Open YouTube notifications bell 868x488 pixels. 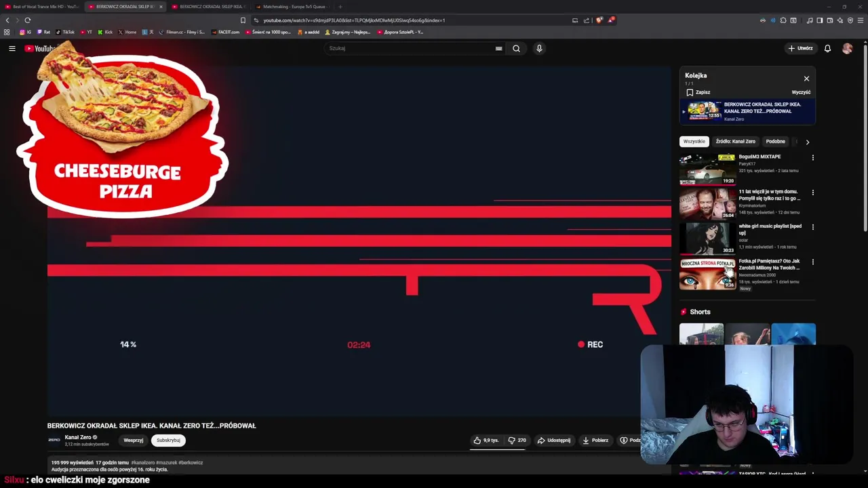(x=827, y=48)
